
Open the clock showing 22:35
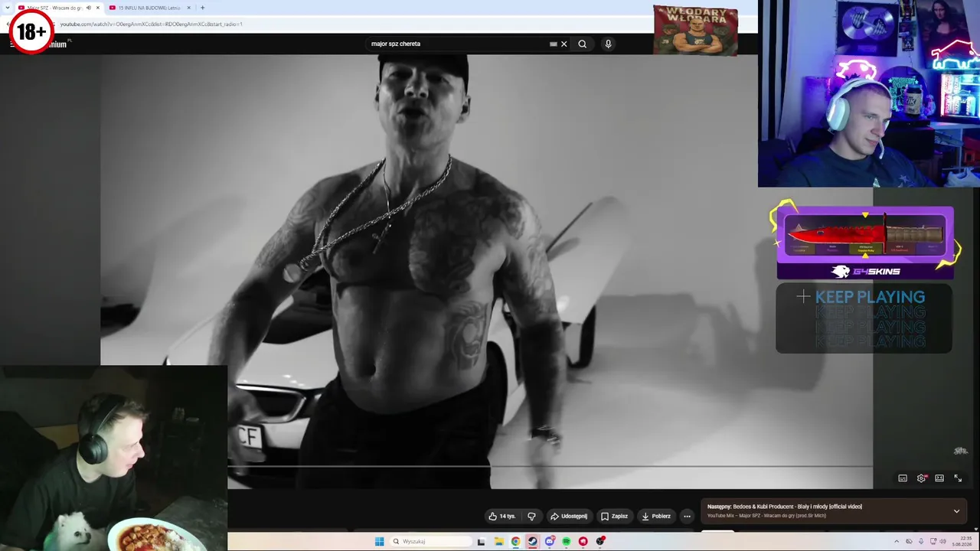tap(962, 542)
